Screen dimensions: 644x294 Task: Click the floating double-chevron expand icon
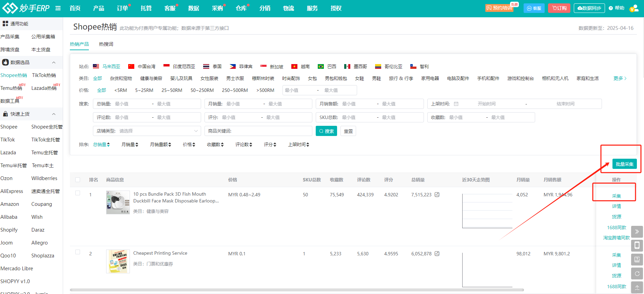click(637, 232)
